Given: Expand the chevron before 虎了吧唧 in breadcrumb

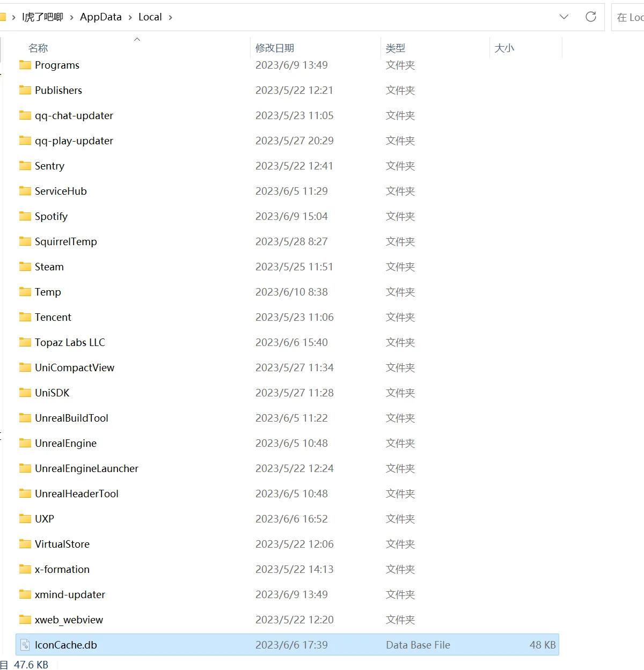Looking at the screenshot, I should click(x=13, y=17).
